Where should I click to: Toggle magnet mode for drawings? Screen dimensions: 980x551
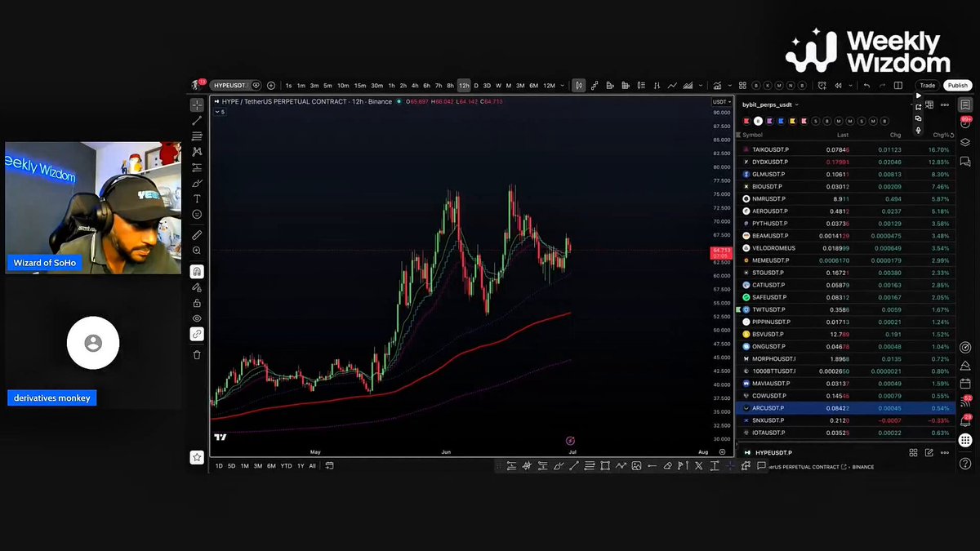click(x=197, y=272)
